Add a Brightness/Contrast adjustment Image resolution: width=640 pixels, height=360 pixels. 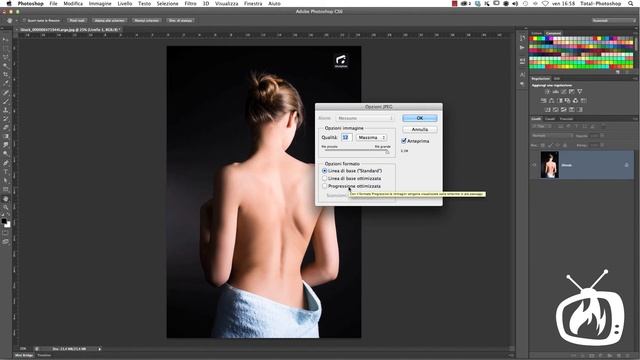547,91
